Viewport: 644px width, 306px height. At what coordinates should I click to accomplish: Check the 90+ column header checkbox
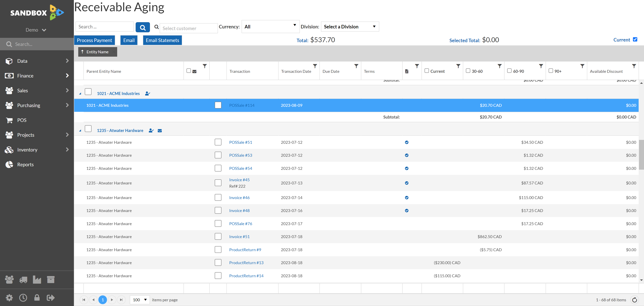551,71
